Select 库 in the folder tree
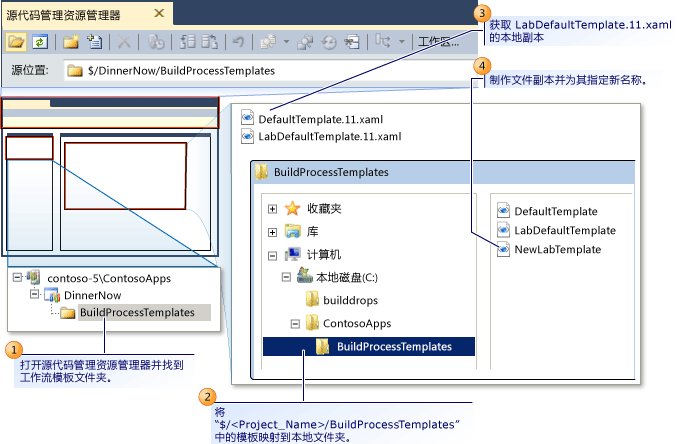This screenshot has width=677, height=444. pos(302,232)
